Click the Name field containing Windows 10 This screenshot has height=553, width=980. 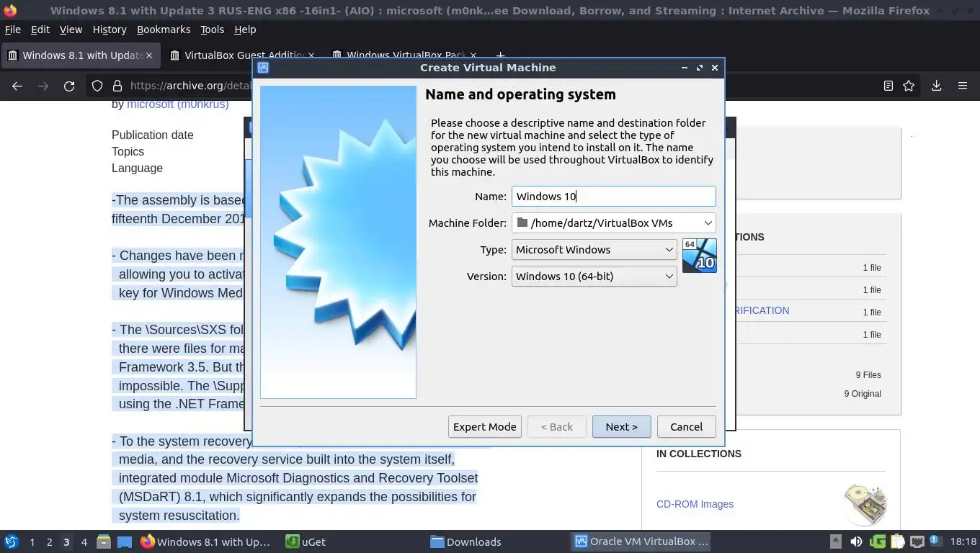tap(613, 196)
